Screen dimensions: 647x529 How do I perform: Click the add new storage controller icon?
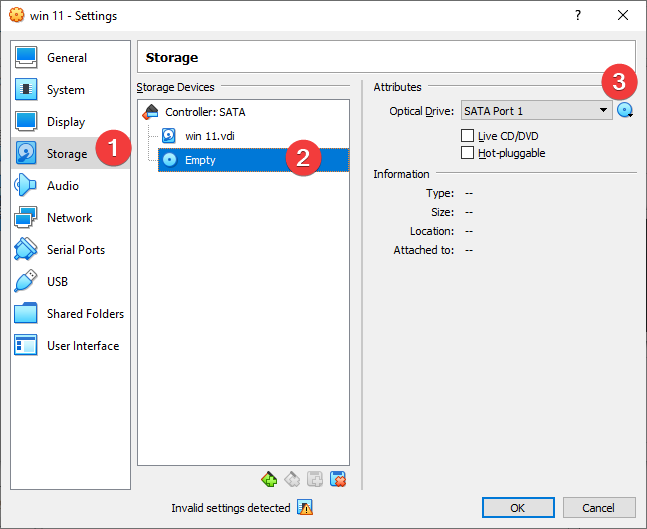(x=269, y=479)
